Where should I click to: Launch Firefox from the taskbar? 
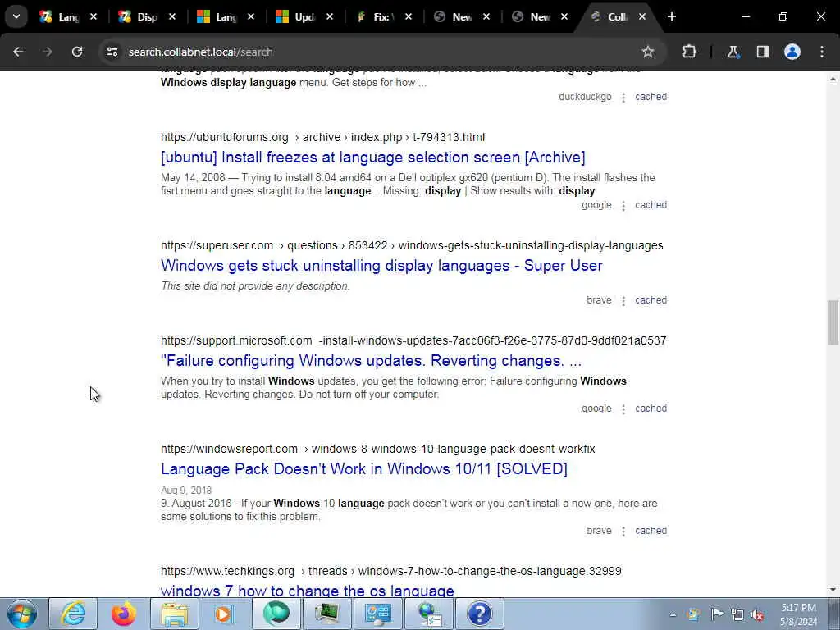point(123,614)
